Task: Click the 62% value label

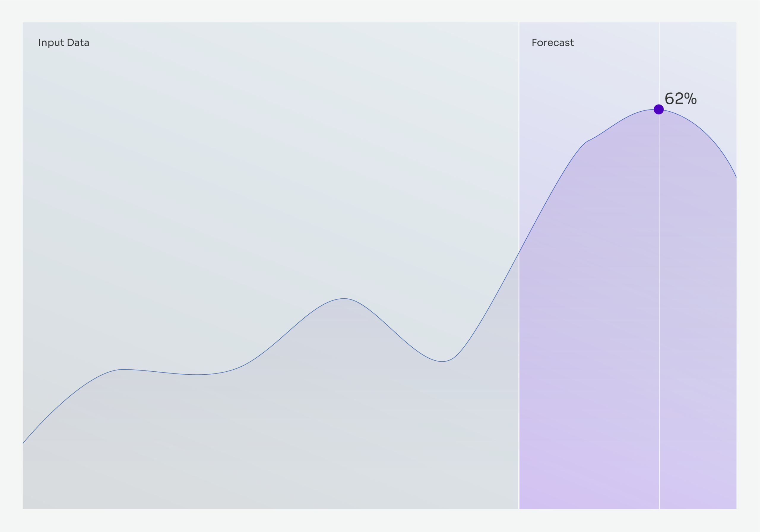Action: pyautogui.click(x=680, y=99)
